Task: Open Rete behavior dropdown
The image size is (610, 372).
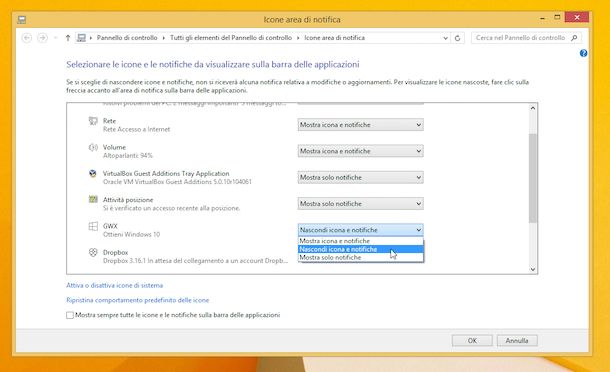Action: click(360, 125)
